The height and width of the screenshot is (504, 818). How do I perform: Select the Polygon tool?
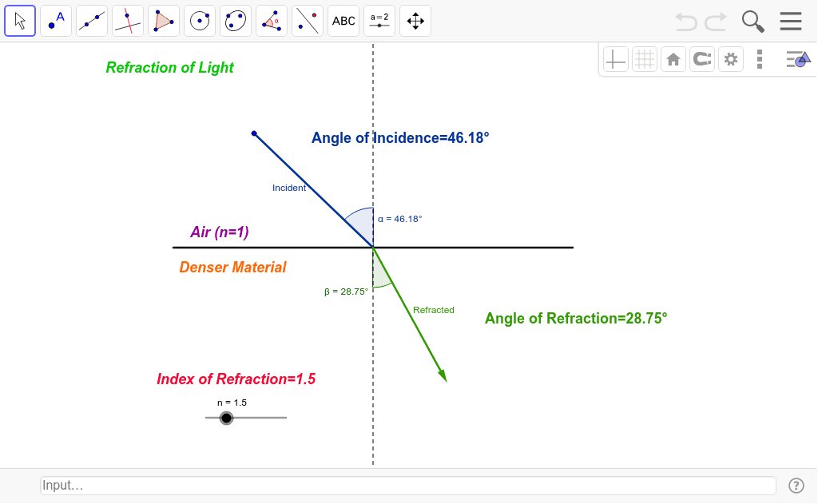[164, 21]
